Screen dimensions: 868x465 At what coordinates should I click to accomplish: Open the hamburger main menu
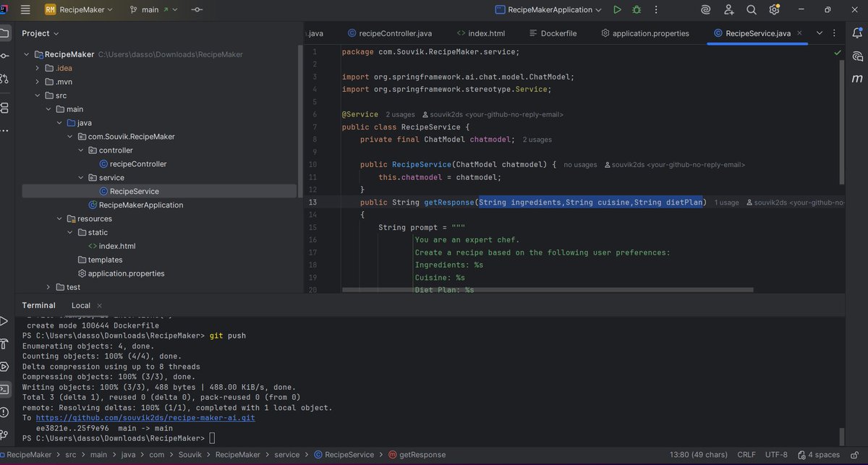[25, 10]
